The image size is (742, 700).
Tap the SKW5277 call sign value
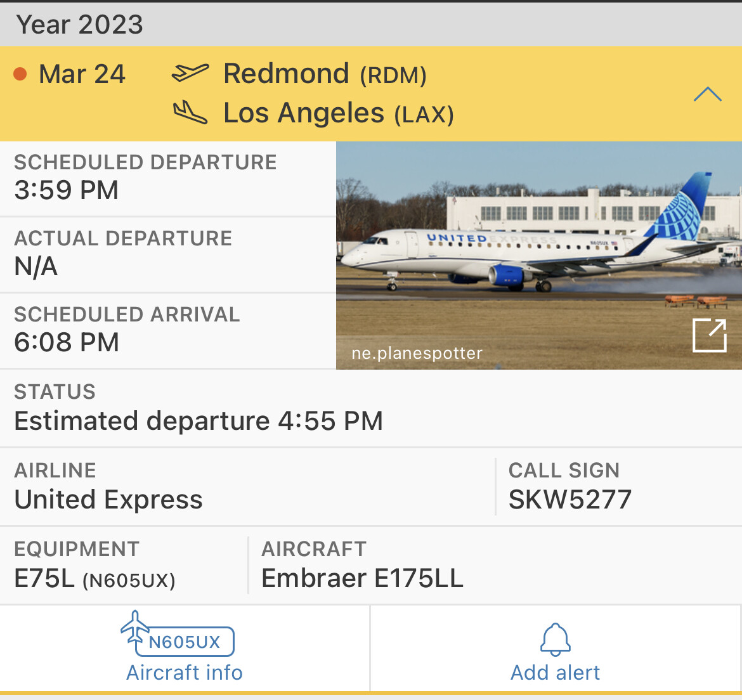pyautogui.click(x=570, y=500)
